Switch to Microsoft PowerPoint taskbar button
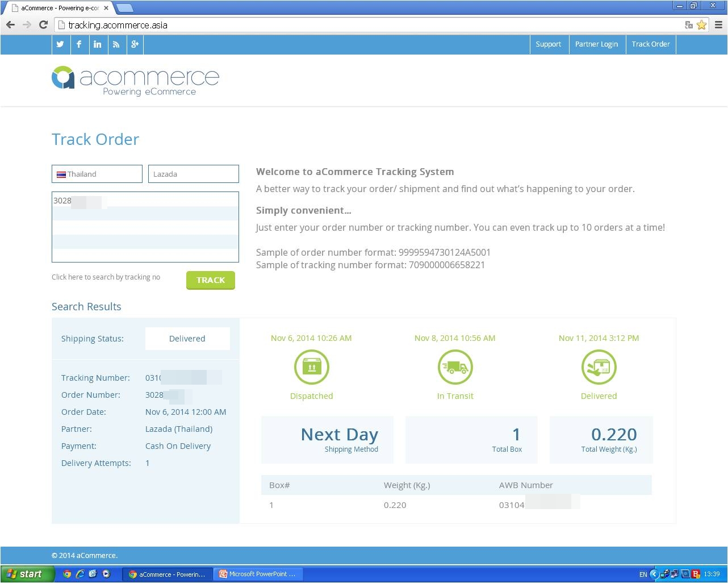The width and height of the screenshot is (728, 583). click(x=258, y=574)
